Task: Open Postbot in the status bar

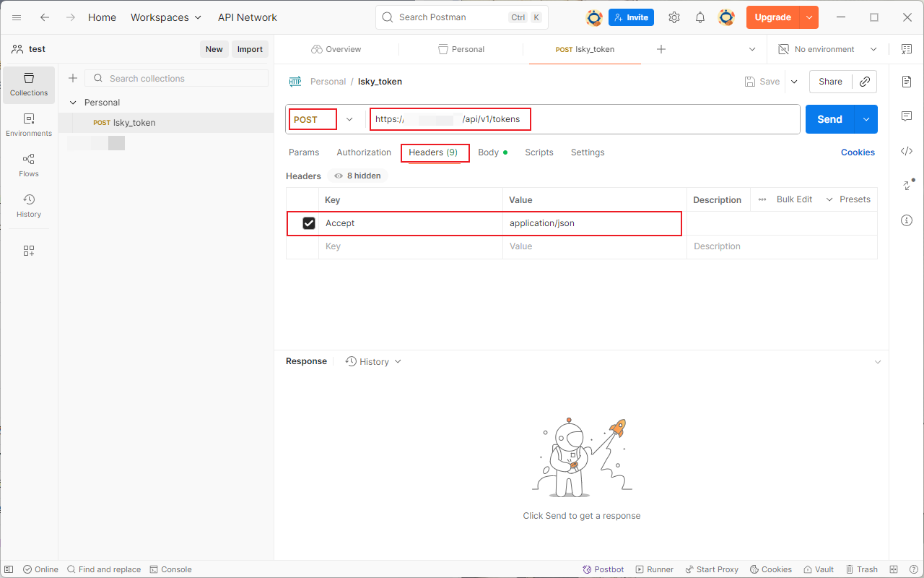Action: coord(603,569)
